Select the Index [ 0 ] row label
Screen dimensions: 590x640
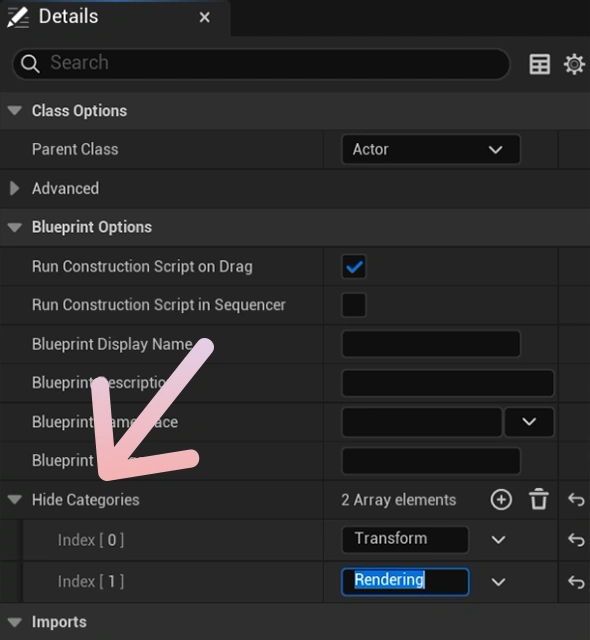(91, 540)
